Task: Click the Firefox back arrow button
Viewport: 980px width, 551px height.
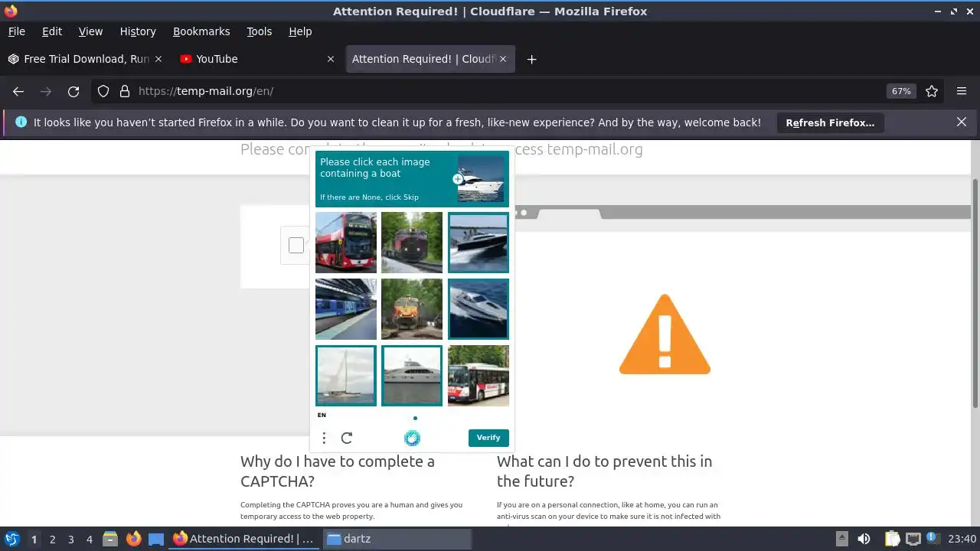Action: pos(18,91)
